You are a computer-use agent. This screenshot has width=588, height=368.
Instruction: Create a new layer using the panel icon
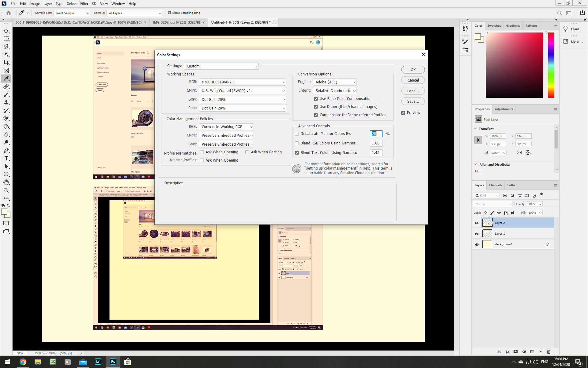(541, 352)
